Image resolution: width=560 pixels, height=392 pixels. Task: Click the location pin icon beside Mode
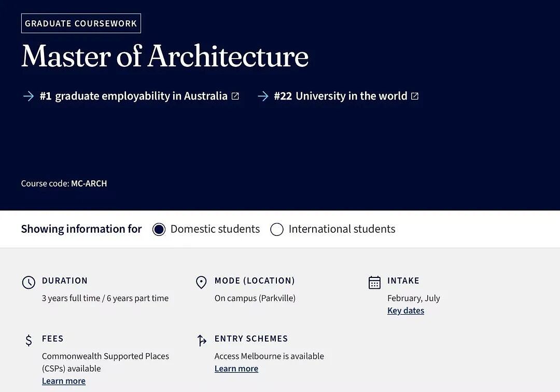coord(201,283)
